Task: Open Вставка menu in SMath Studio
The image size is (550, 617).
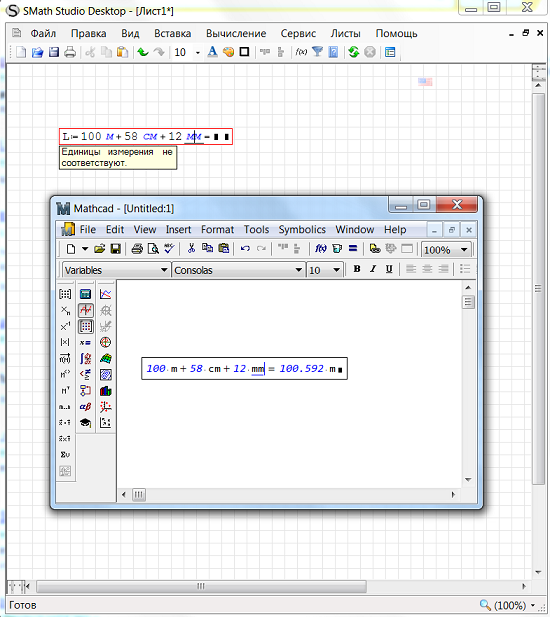Action: click(172, 33)
